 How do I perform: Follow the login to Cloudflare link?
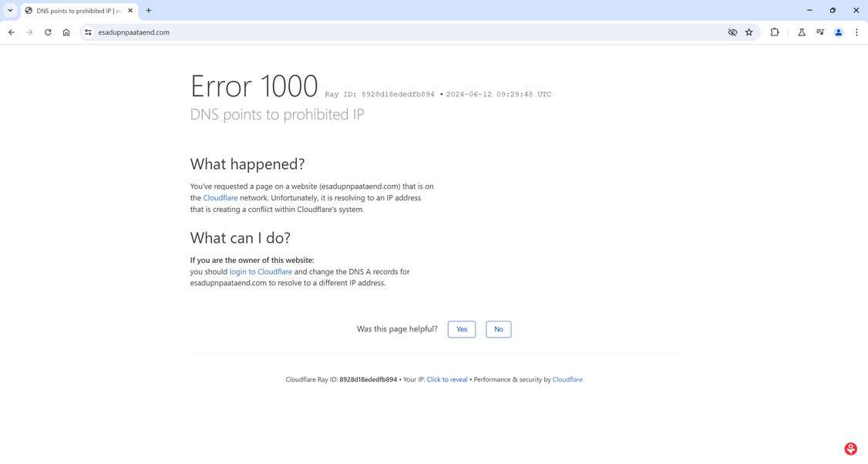click(x=261, y=272)
